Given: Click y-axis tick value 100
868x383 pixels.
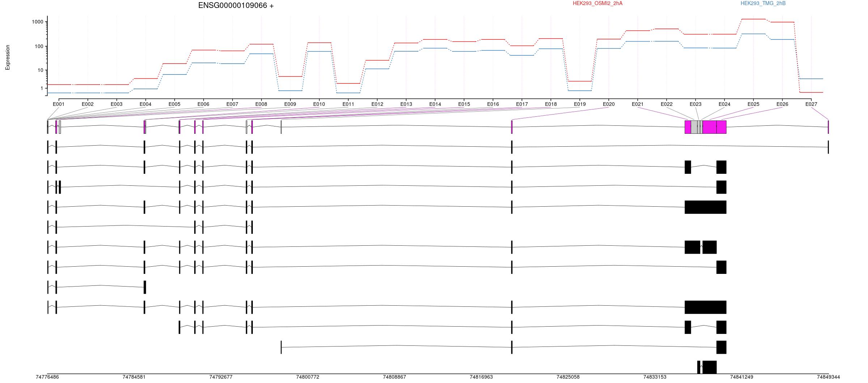Looking at the screenshot, I should (x=39, y=46).
